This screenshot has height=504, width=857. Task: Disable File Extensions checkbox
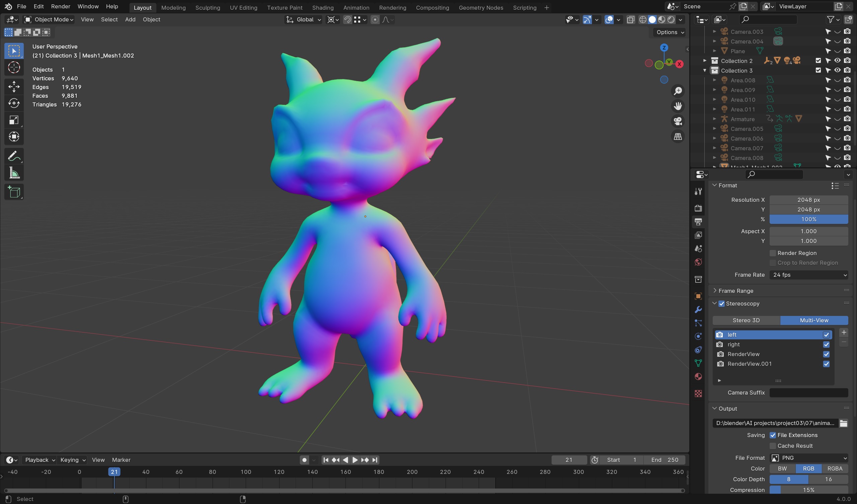click(x=773, y=435)
